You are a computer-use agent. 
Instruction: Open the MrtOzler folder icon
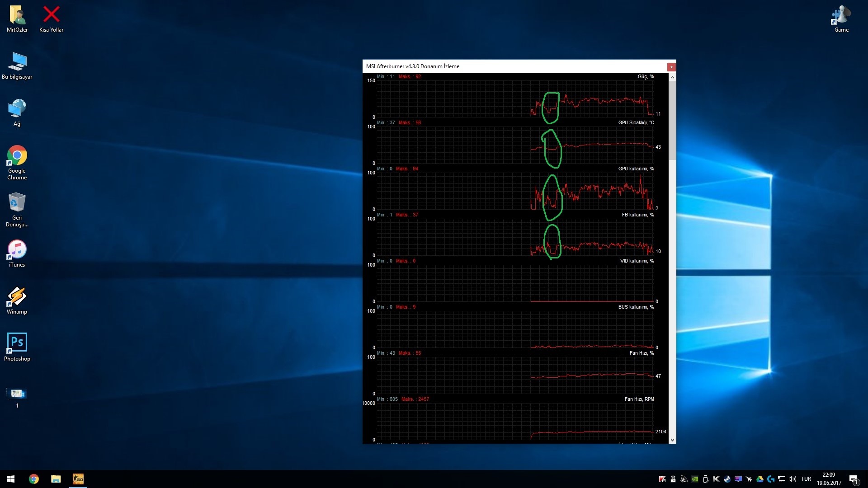click(17, 19)
